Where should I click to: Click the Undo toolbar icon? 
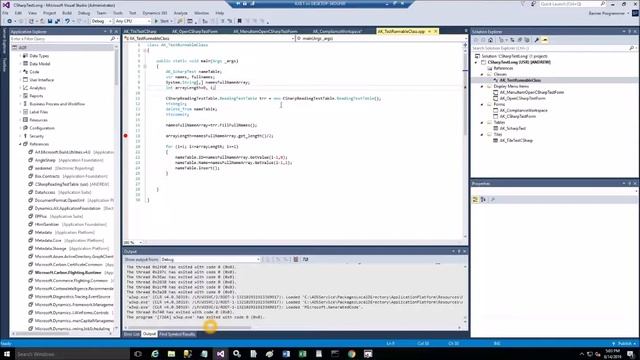coord(67,21)
